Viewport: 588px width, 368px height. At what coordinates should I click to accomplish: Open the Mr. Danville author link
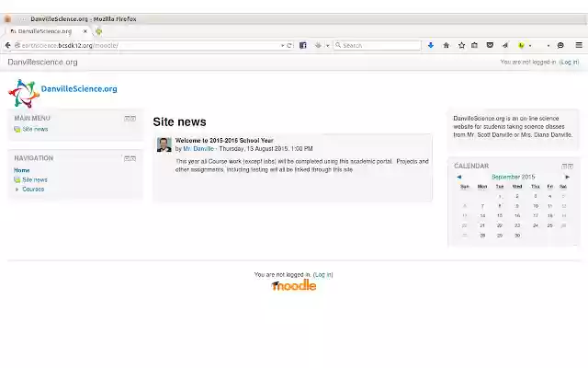198,149
